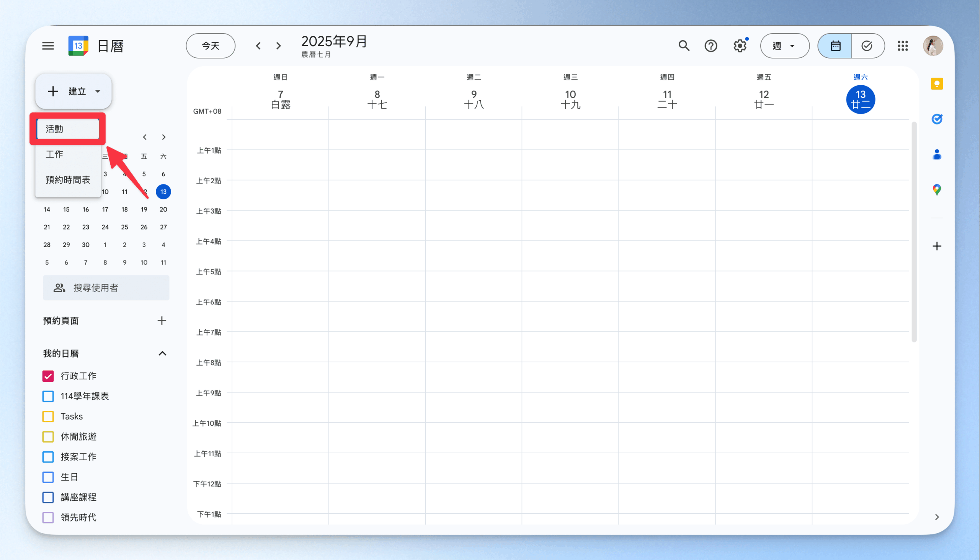This screenshot has height=560, width=980.
Task: Collapse the 我的日曆 section
Action: click(162, 353)
